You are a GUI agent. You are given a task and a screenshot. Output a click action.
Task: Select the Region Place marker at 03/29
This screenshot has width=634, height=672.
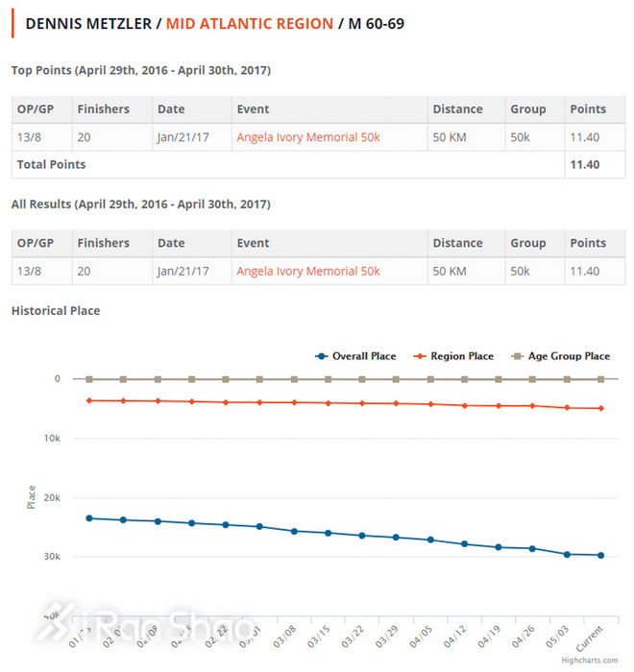click(397, 403)
